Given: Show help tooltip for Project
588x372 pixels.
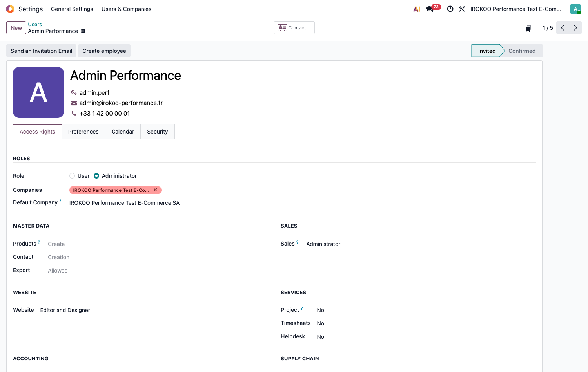Looking at the screenshot, I should (302, 308).
